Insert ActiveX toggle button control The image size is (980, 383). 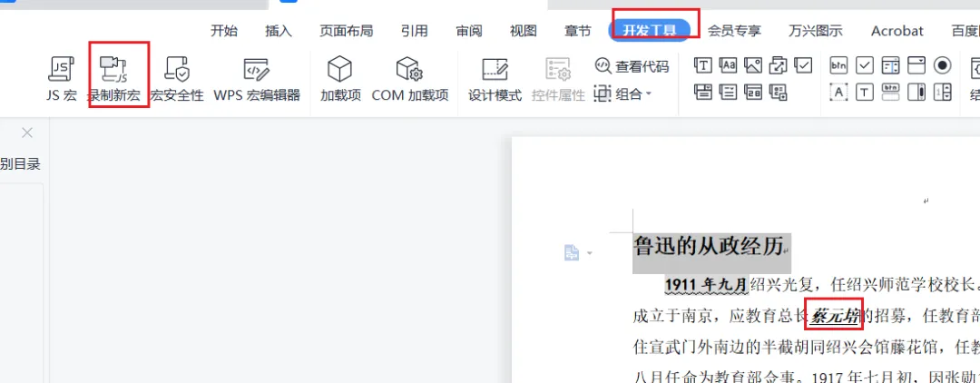890,93
